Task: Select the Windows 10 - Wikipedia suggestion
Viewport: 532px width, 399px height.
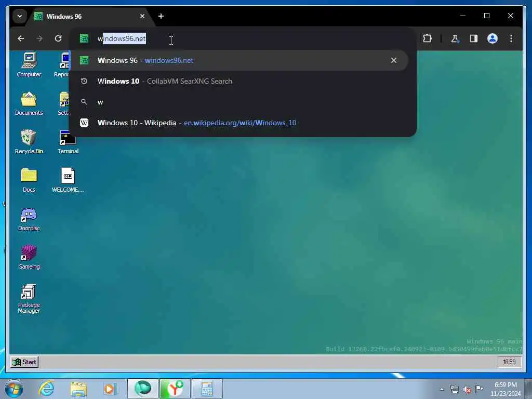Action: point(239,123)
